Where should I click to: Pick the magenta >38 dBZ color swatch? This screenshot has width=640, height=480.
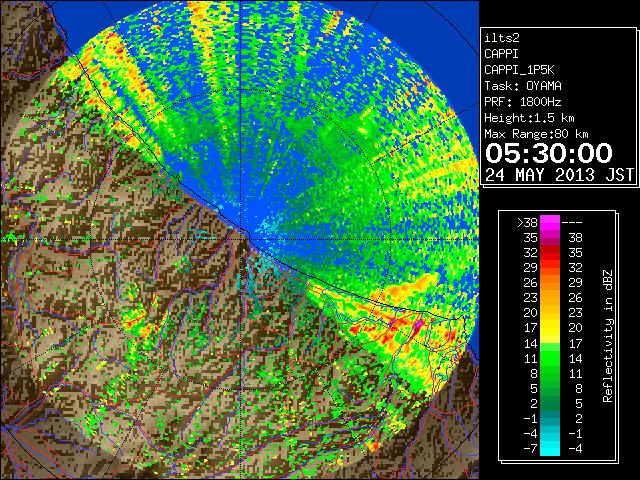point(550,223)
